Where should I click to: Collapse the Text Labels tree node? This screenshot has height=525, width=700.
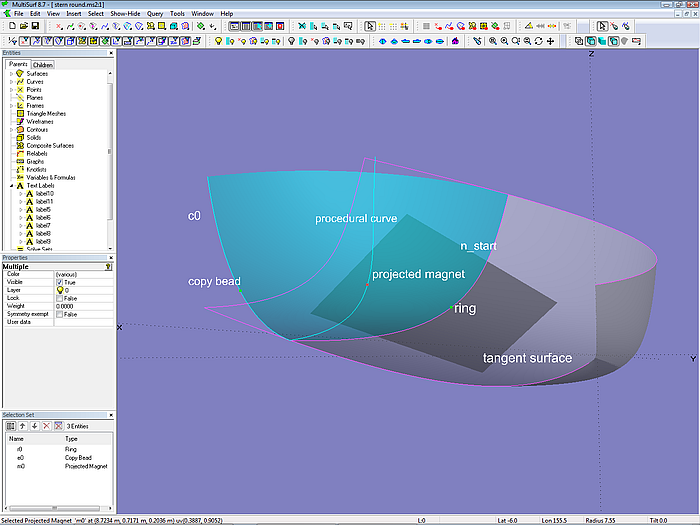click(x=11, y=185)
